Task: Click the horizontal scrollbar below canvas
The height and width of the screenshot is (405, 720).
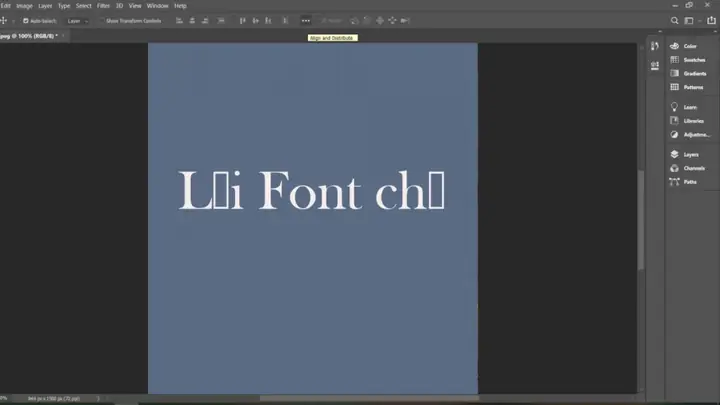Action: coord(369,398)
